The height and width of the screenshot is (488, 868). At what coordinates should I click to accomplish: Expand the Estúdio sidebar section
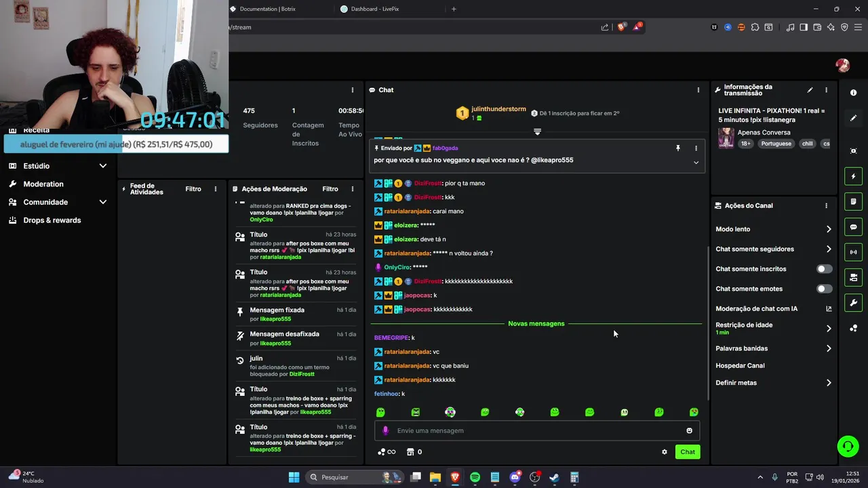coord(103,166)
